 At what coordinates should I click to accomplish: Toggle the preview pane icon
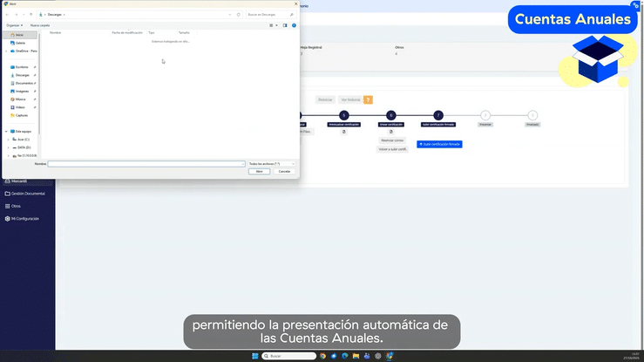point(285,25)
